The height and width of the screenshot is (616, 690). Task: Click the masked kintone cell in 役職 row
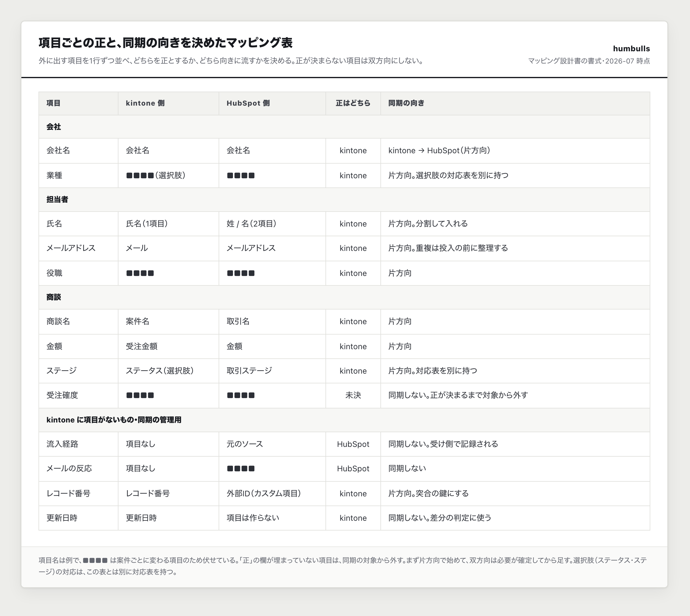169,273
